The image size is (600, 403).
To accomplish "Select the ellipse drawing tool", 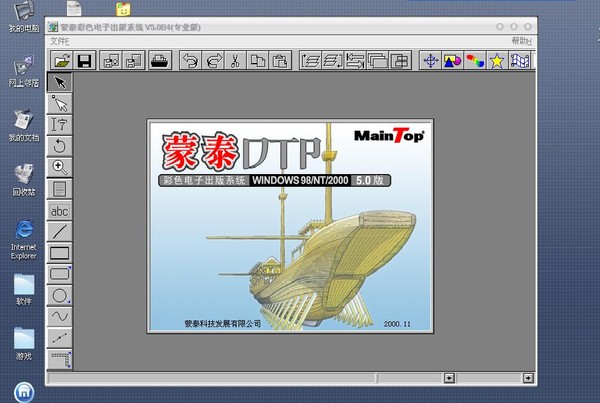I will pyautogui.click(x=59, y=295).
